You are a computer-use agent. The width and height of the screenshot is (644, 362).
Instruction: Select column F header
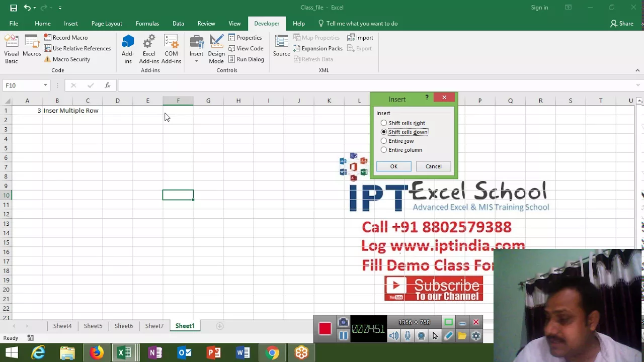(x=178, y=101)
